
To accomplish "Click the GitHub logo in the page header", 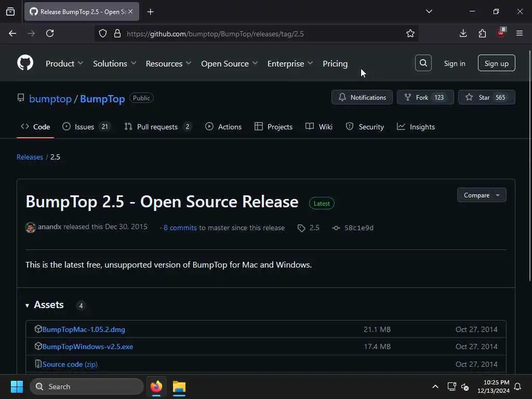I will click(25, 63).
